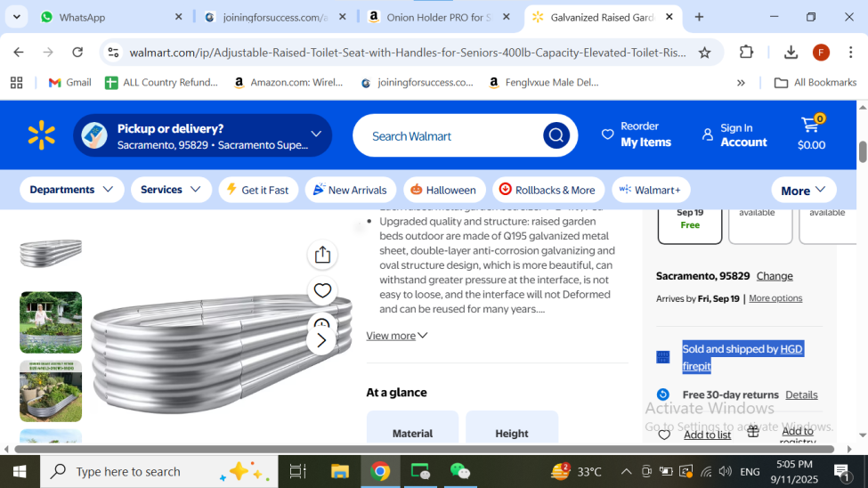Open WeChat from taskbar
The height and width of the screenshot is (488, 868).
click(460, 471)
